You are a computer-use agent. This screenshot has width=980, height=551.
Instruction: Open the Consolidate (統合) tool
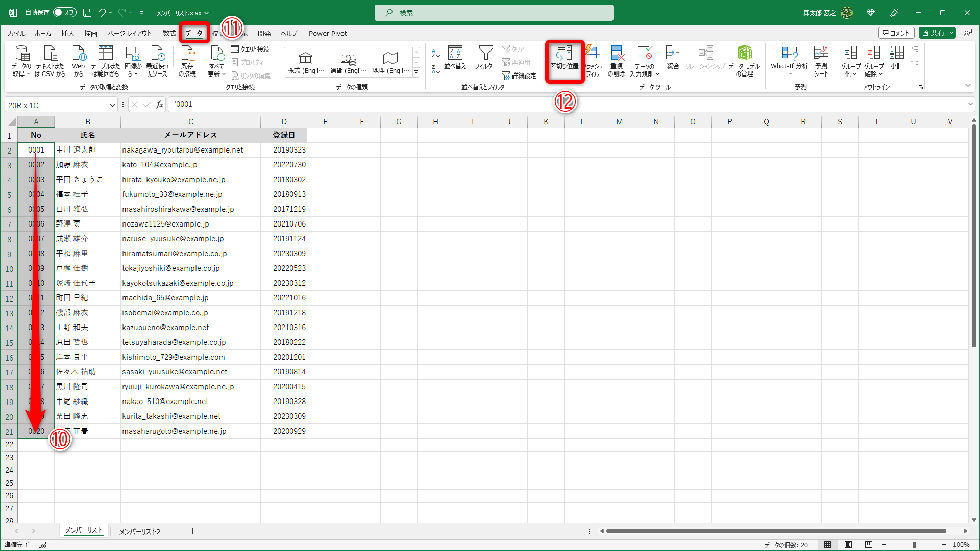click(x=673, y=58)
